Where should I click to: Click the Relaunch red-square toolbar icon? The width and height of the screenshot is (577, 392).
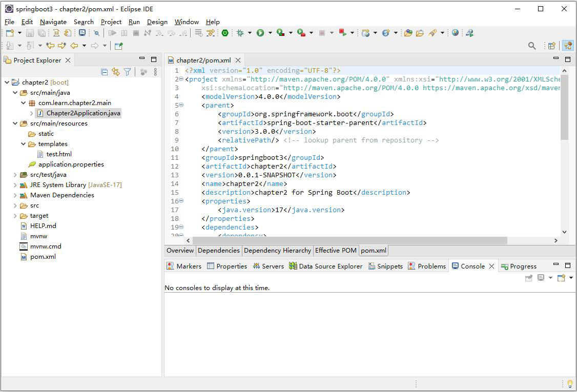pos(343,33)
